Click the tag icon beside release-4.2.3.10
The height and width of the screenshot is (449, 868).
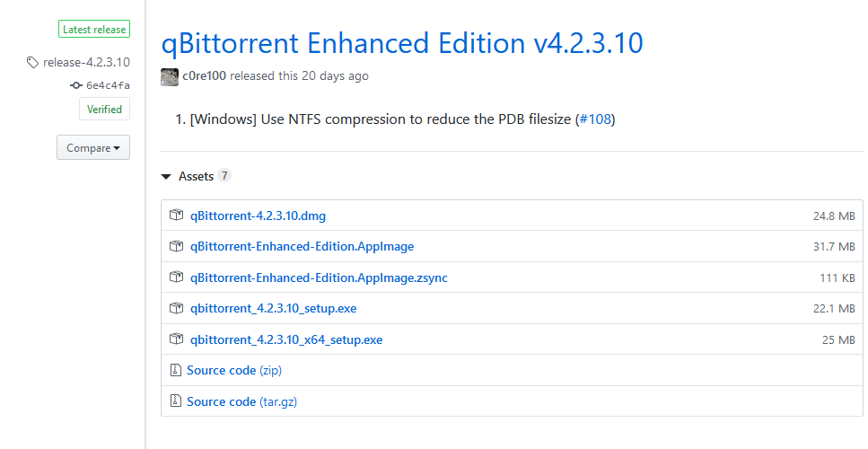tap(33, 63)
